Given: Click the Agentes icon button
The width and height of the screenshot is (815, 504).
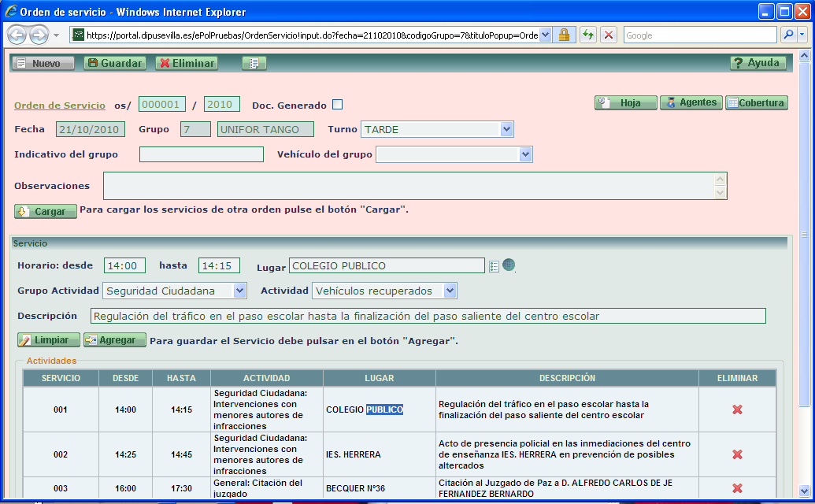Looking at the screenshot, I should [669, 103].
